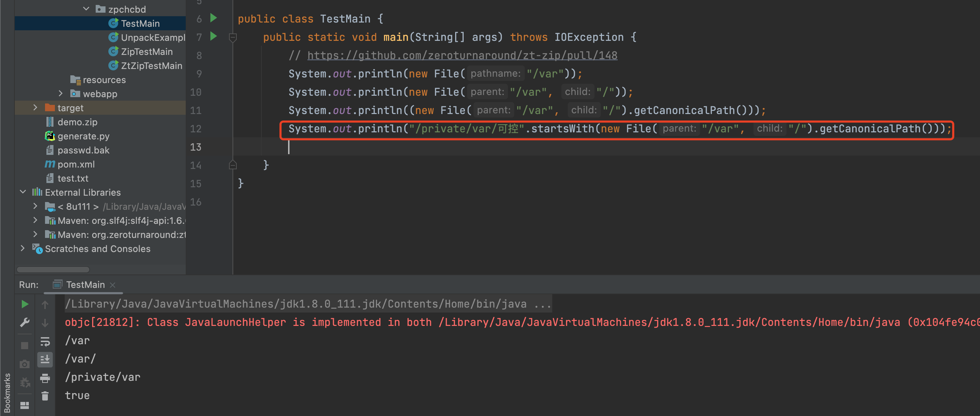Select the TestMain run tab
Screen dimensions: 980x416
click(x=85, y=285)
